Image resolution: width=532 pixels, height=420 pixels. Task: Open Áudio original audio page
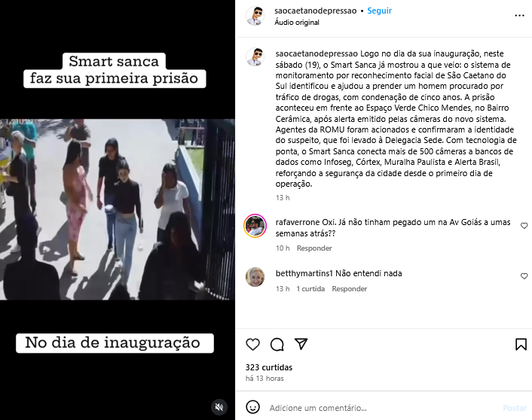point(297,23)
